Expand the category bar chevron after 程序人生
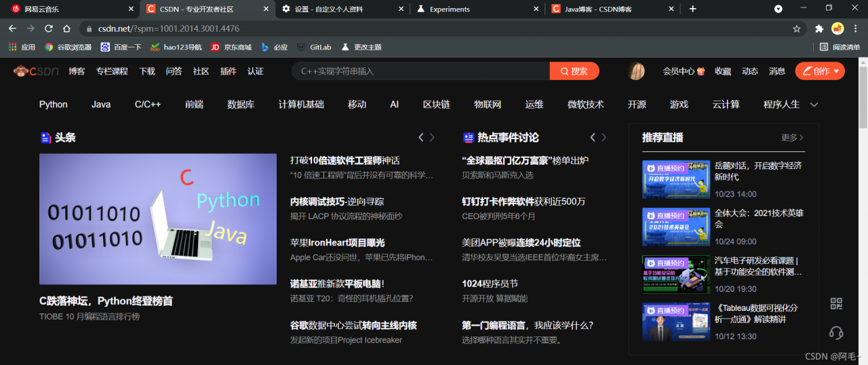This screenshot has height=365, width=868. [814, 104]
